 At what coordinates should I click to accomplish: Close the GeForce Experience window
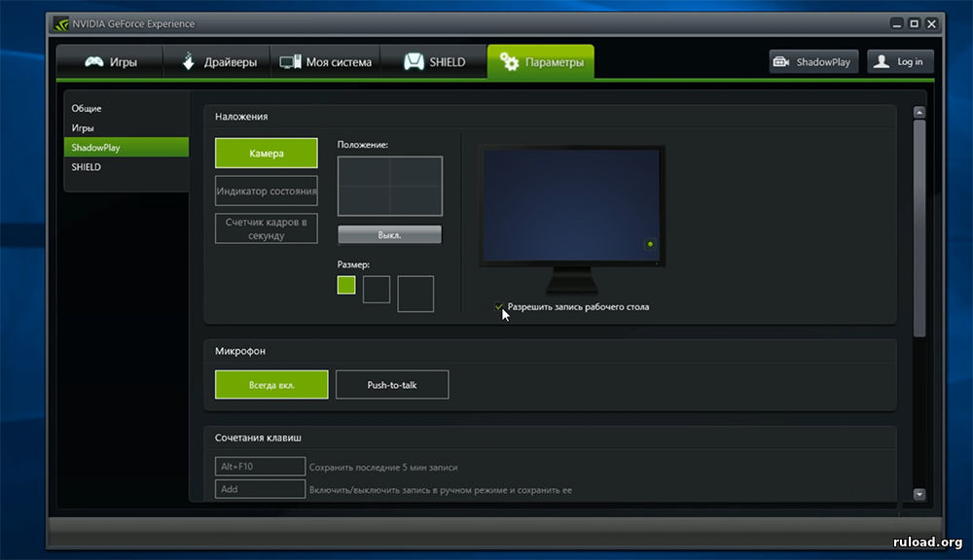point(931,23)
